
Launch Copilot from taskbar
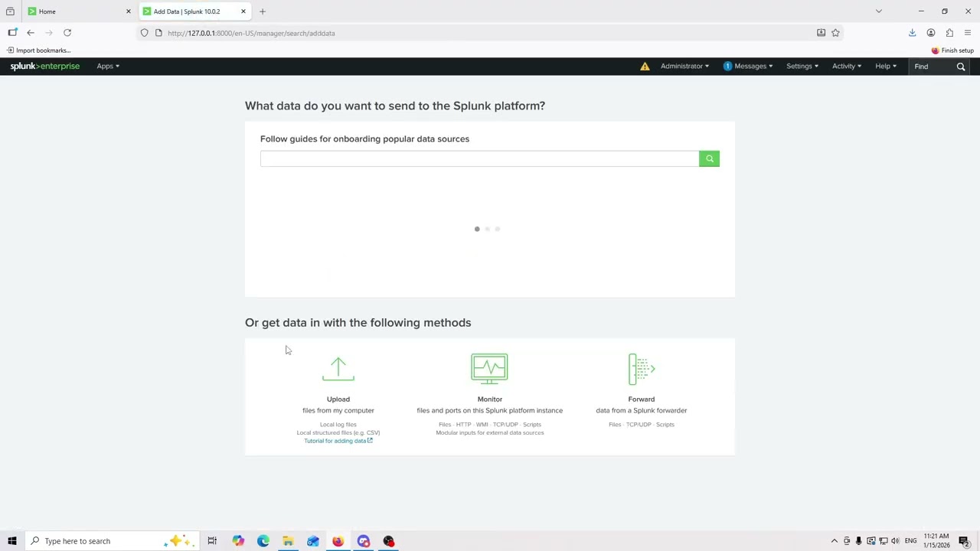238,541
